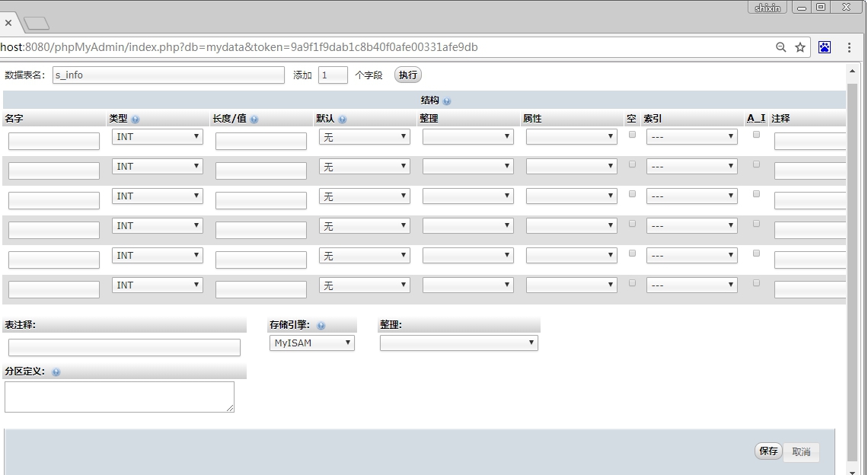Close the current browser tab
This screenshot has height=475, width=868.
click(8, 23)
